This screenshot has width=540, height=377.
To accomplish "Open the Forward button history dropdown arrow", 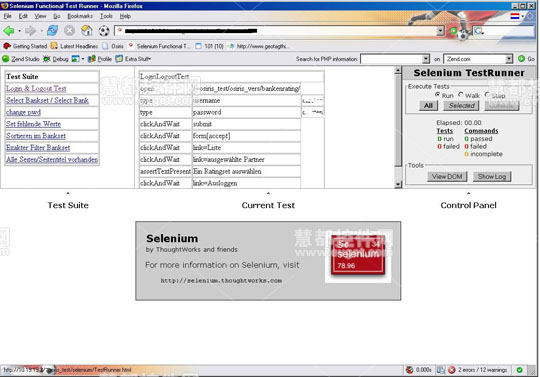I will tap(41, 31).
